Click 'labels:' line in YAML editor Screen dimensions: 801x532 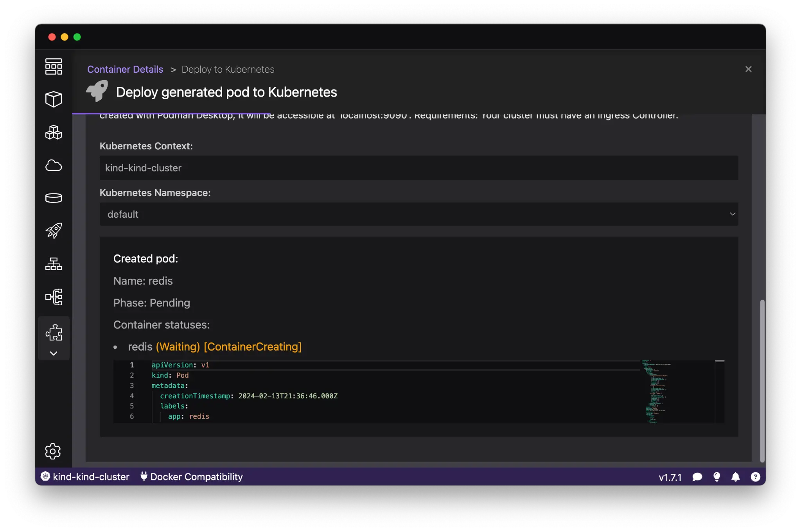[174, 406]
